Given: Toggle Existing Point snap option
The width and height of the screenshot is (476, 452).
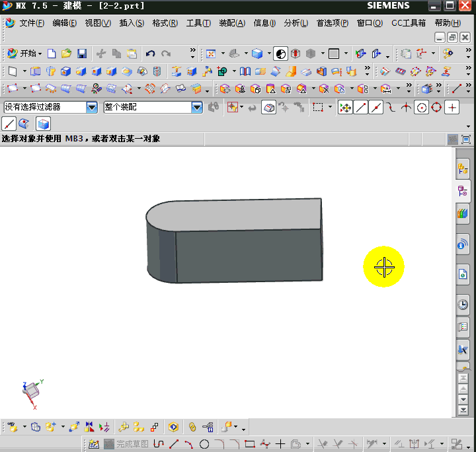Looking at the screenshot, I should click(x=452, y=108).
